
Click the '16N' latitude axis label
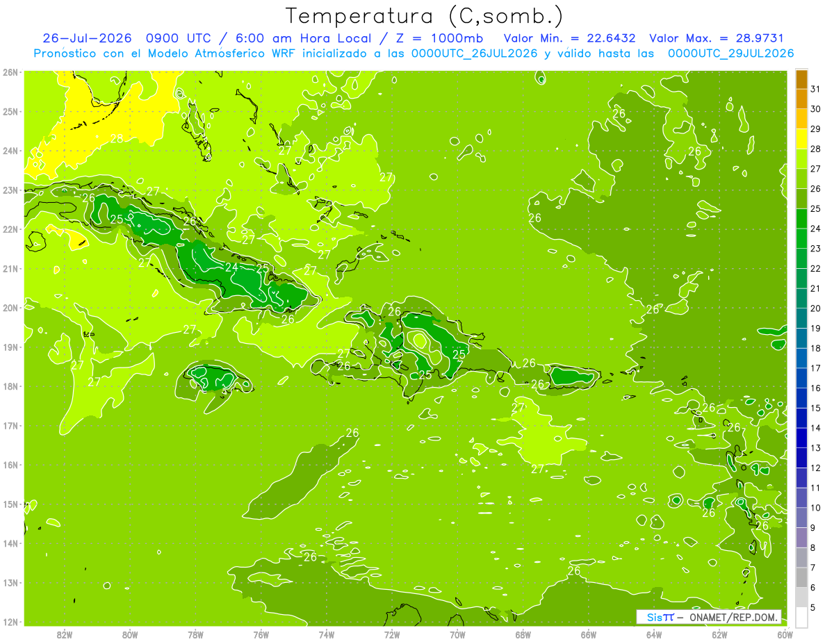pos(10,465)
